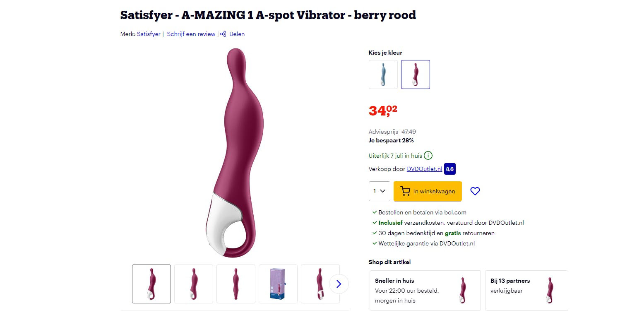This screenshot has height=315, width=644.
Task: Add item via In winkelwagen button
Action: 428,191
